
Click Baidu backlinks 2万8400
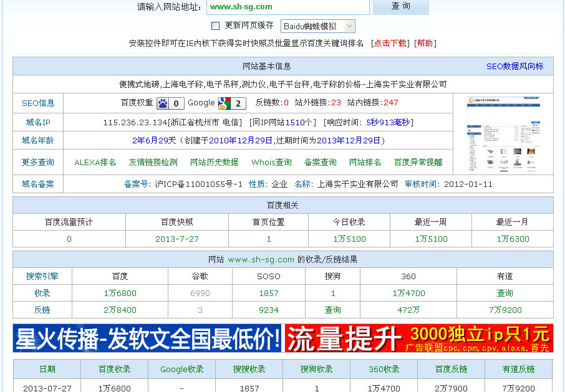[x=120, y=310]
